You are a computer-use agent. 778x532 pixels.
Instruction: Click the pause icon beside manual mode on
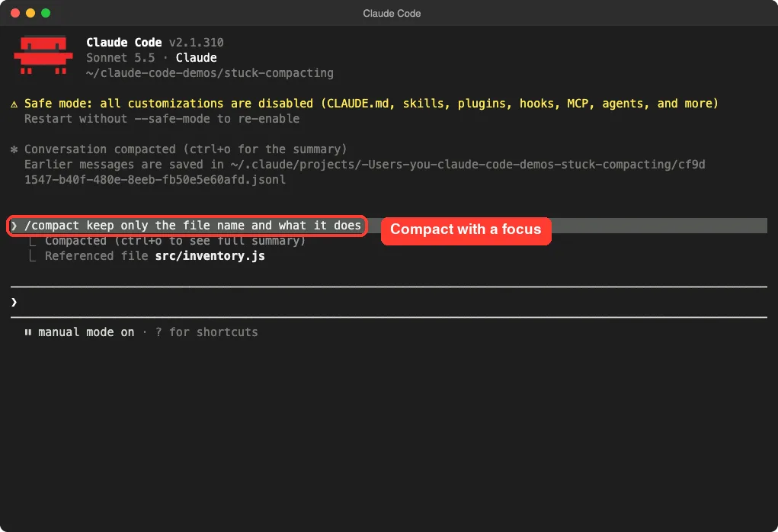(27, 332)
